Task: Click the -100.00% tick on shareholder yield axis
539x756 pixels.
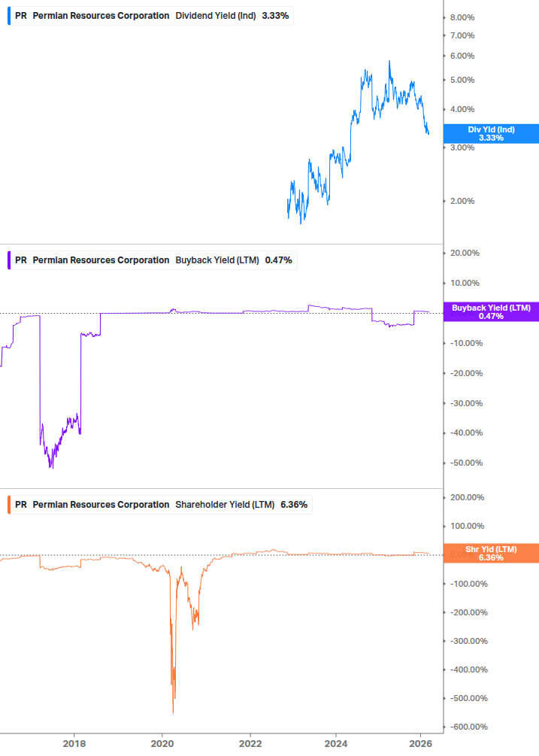Action: click(x=468, y=584)
